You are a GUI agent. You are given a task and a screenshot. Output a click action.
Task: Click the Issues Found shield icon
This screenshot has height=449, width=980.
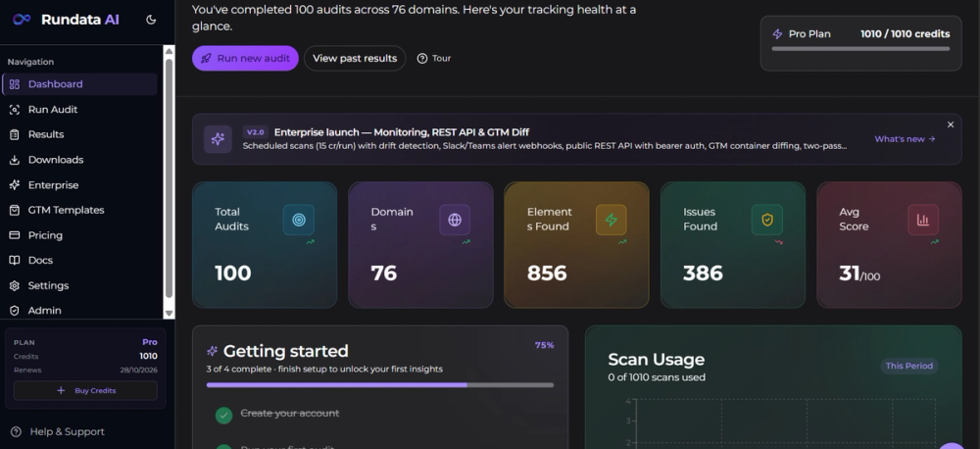(767, 220)
